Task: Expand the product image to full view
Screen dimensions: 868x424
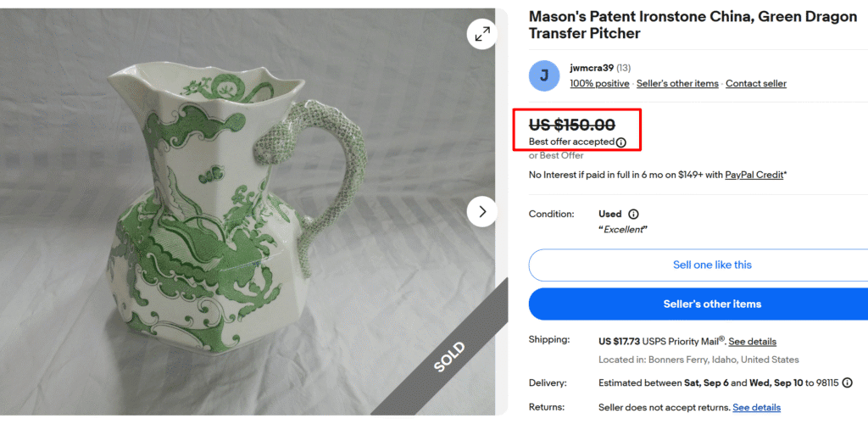Action: (x=481, y=34)
